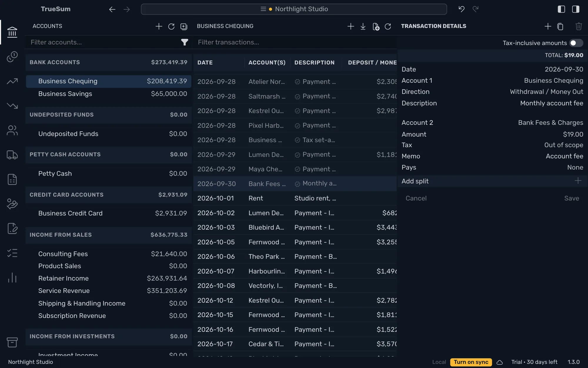Navigate back with the left arrow

pos(112,9)
